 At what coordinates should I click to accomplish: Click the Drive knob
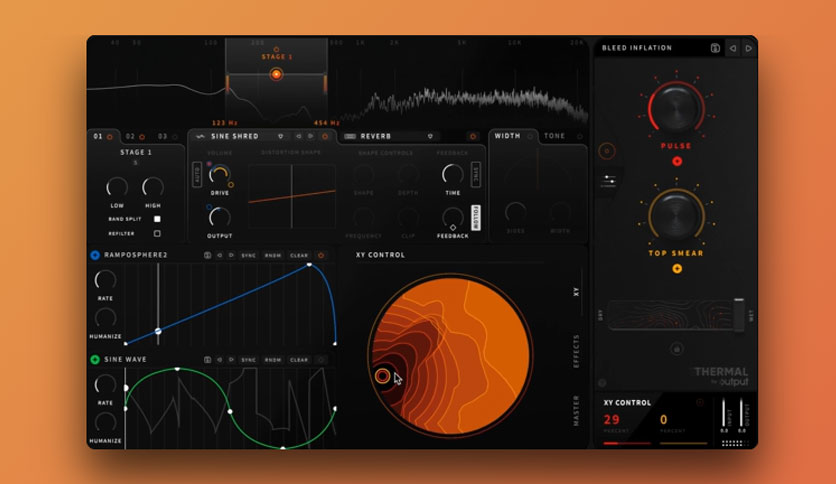(x=220, y=175)
